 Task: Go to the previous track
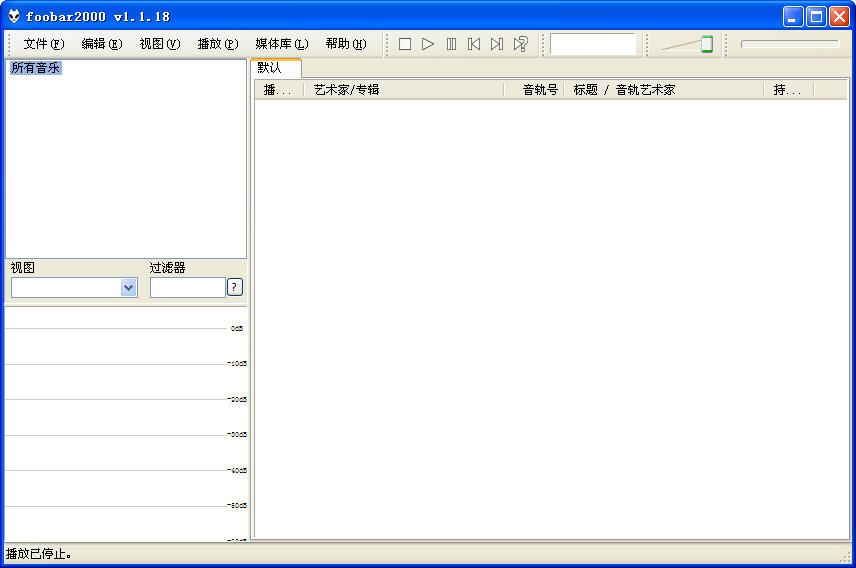click(474, 44)
